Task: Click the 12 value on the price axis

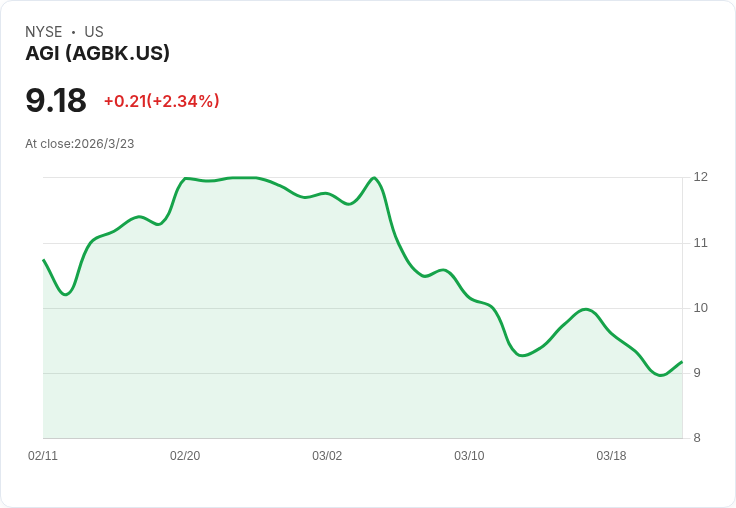Action: (700, 177)
